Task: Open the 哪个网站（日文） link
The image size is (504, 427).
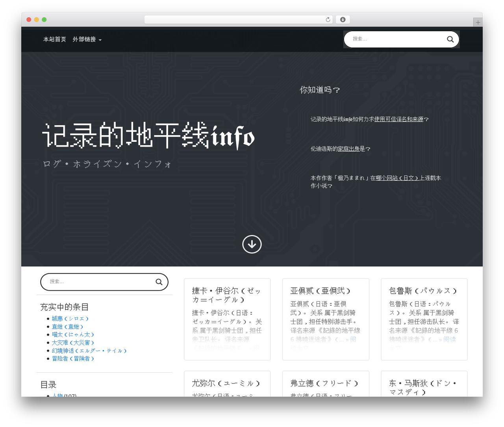Action: 398,178
